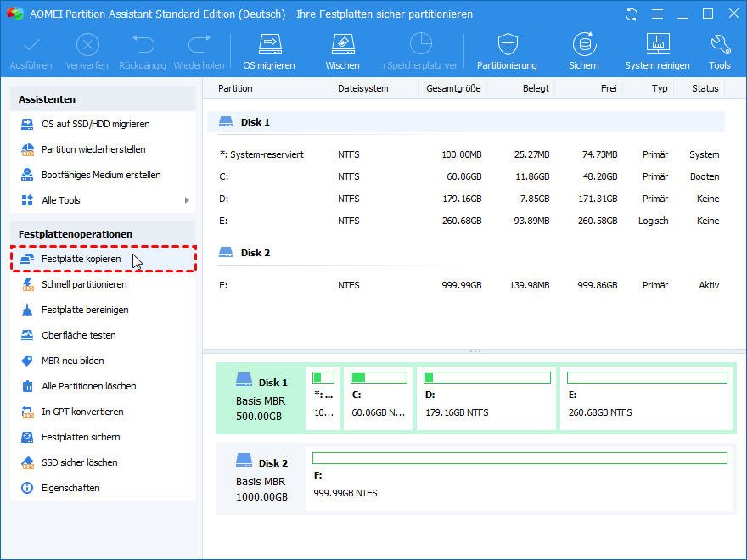Open SSD sicher löschen
747x560 pixels.
click(x=80, y=462)
